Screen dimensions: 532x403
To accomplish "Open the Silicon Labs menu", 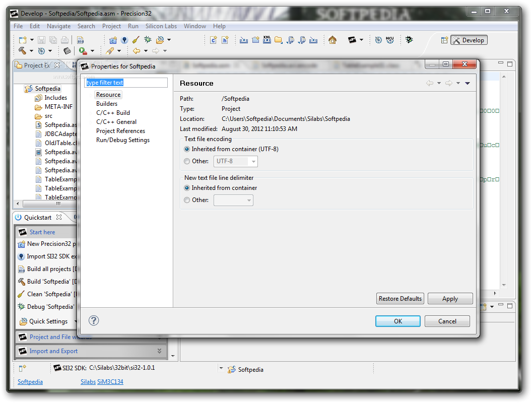I will click(161, 26).
